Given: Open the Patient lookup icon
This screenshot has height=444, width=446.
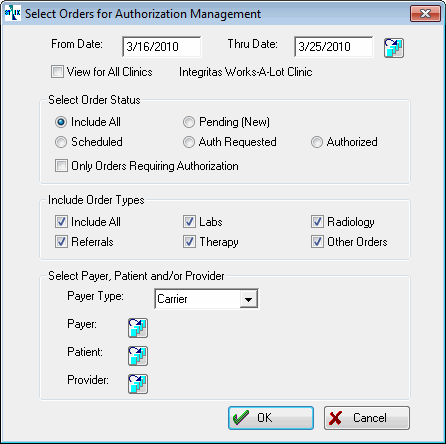Looking at the screenshot, I should pyautogui.click(x=138, y=356).
